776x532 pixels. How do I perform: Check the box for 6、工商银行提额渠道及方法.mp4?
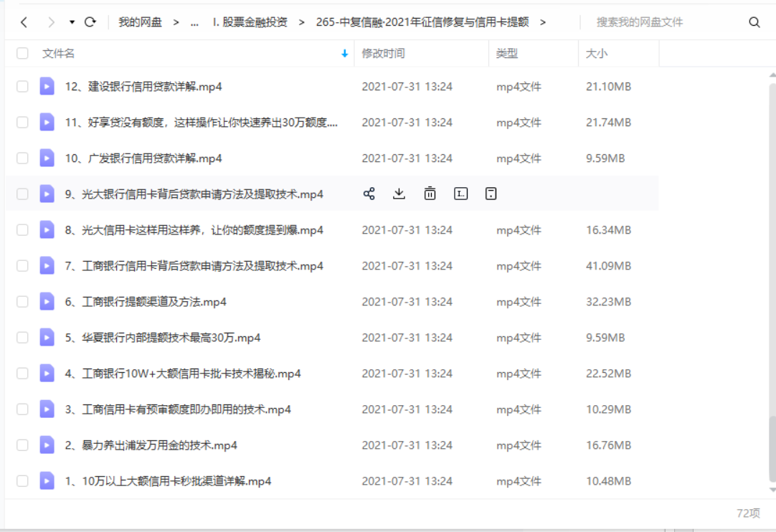coord(22,301)
